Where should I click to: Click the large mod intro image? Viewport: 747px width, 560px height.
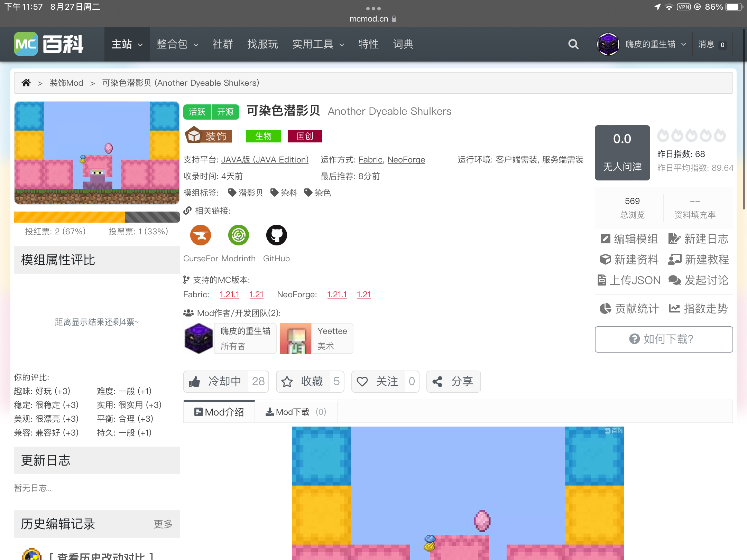pyautogui.click(x=458, y=493)
